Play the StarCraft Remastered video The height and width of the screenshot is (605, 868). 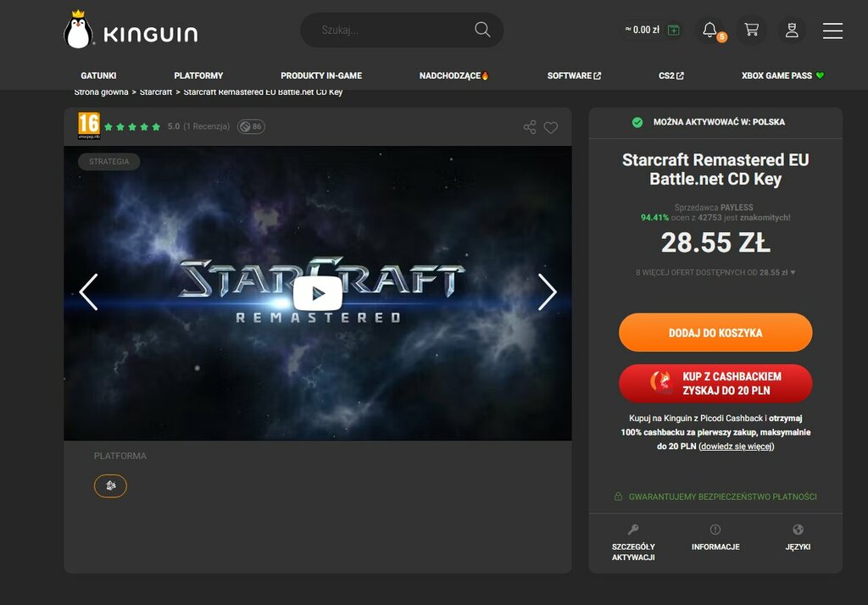click(x=318, y=293)
